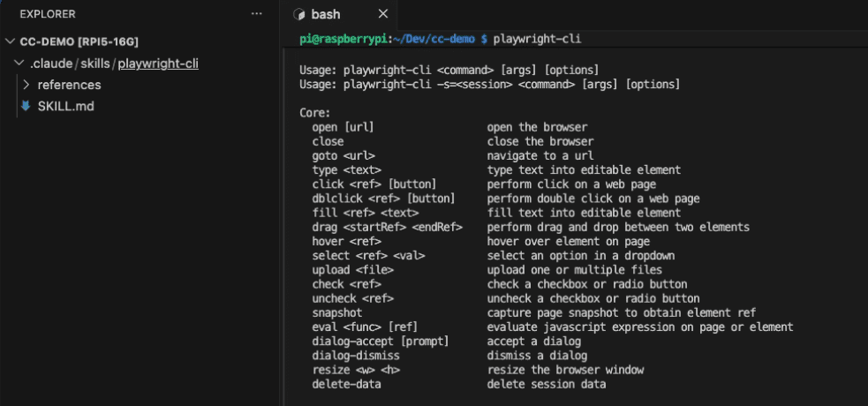Open the Explorer more actions ellipsis
Viewport: 868px width, 406px height.
[x=256, y=14]
